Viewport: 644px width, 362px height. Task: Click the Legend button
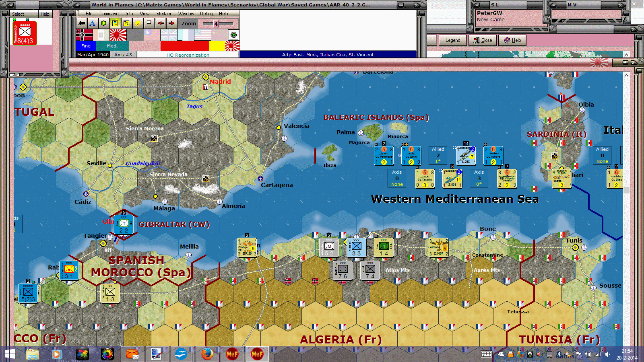tap(452, 40)
